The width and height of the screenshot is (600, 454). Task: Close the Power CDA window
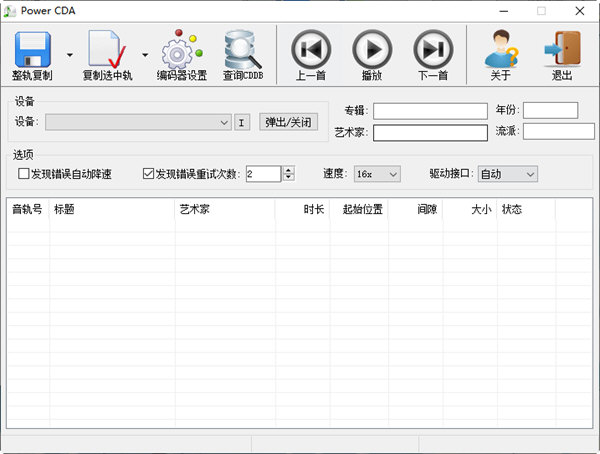tap(580, 11)
